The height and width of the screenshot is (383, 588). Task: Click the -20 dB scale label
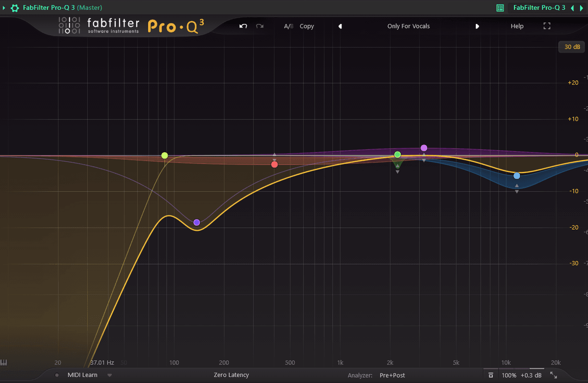coord(573,227)
